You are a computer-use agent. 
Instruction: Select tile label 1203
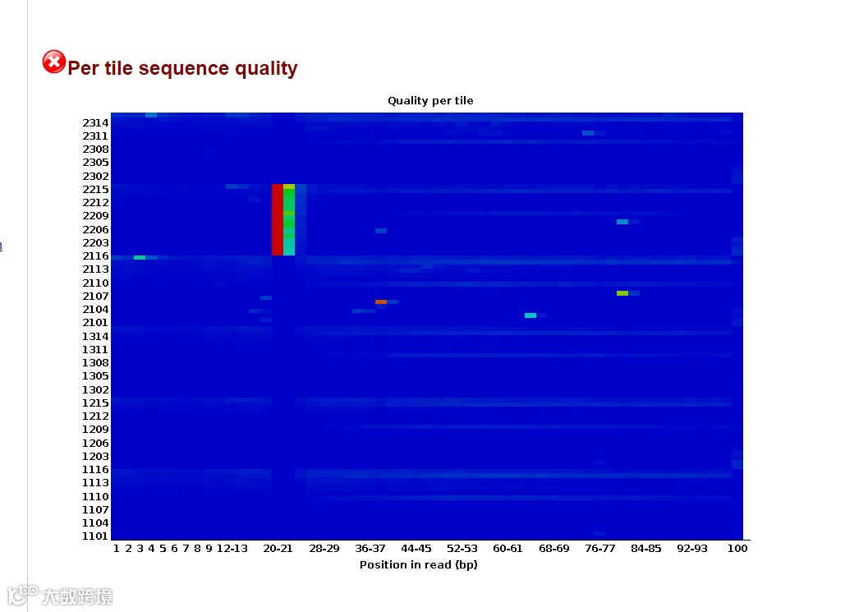coord(95,457)
